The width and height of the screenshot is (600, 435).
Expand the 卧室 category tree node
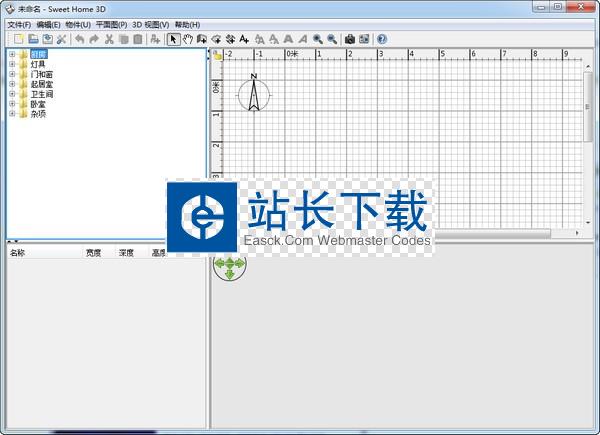click(x=12, y=104)
